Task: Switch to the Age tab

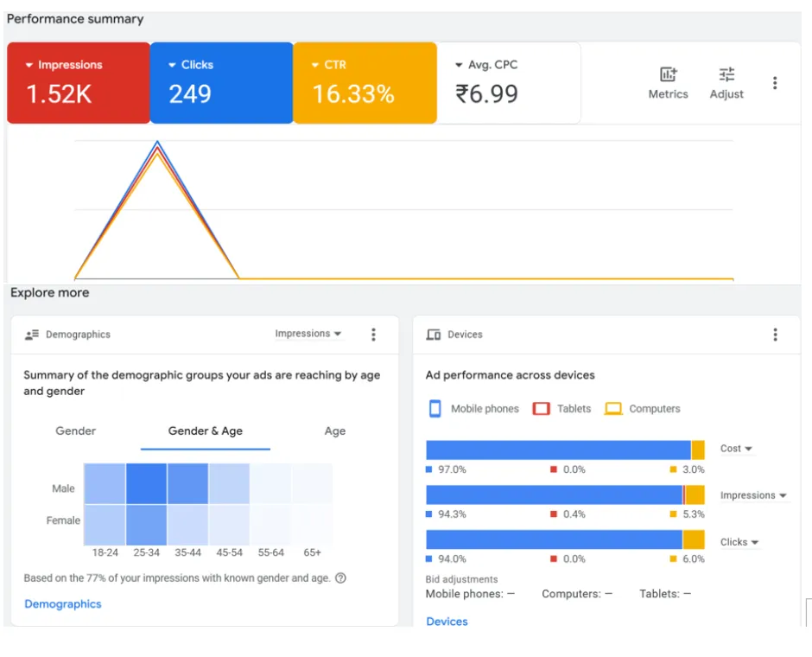Action: pos(335,431)
